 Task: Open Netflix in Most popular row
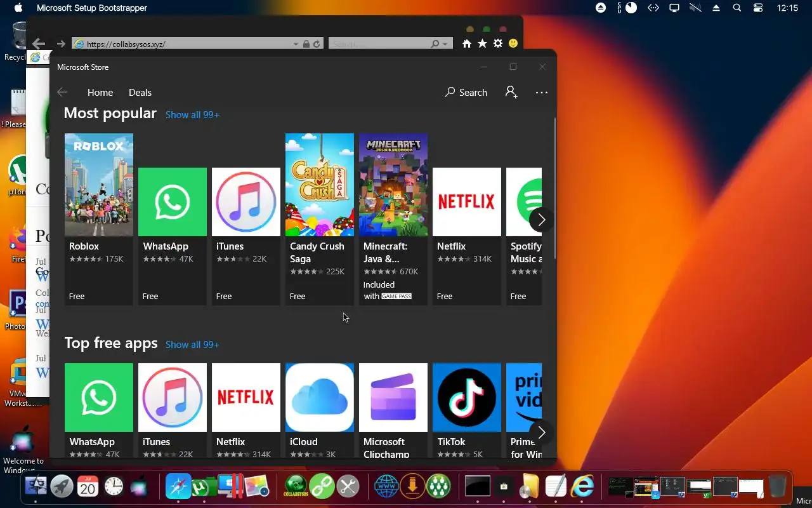[x=467, y=236]
